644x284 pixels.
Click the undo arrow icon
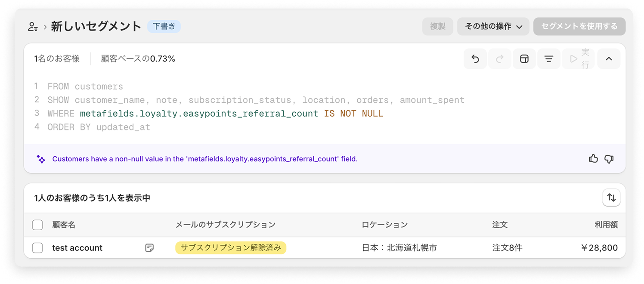tap(475, 59)
